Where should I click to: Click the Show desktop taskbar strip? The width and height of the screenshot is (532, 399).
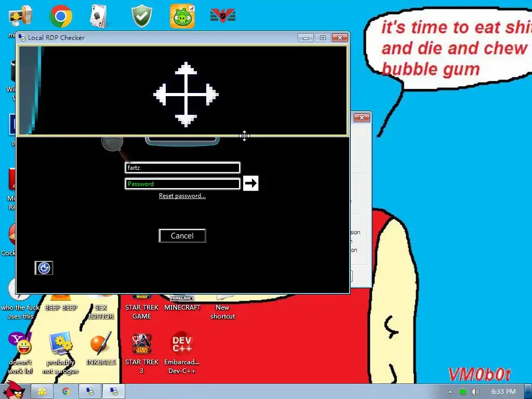click(x=528, y=392)
